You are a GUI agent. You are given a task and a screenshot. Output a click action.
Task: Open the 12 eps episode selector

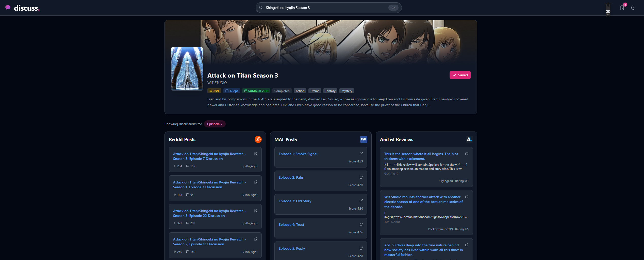232,91
